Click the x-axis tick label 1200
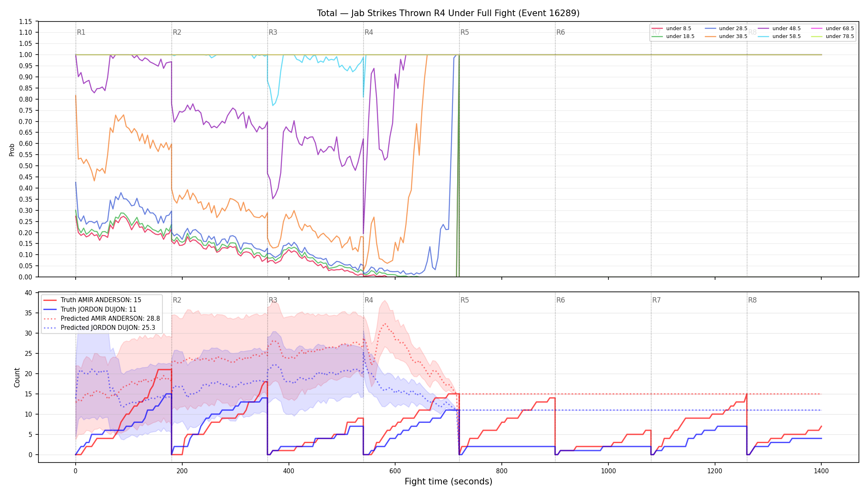Viewport: 868px width, 496px height. (715, 471)
